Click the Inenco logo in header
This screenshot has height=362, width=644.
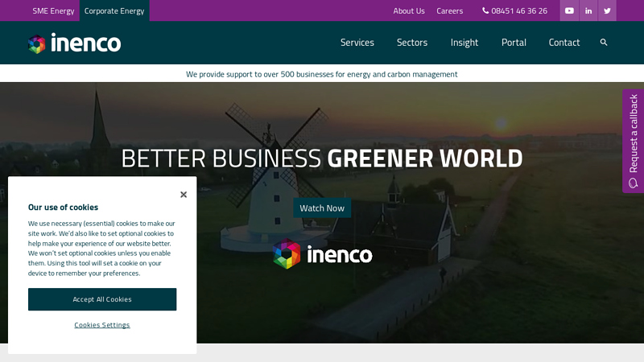click(74, 43)
